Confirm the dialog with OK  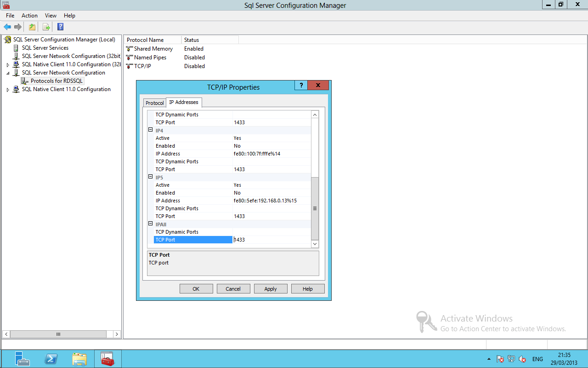pyautogui.click(x=196, y=289)
